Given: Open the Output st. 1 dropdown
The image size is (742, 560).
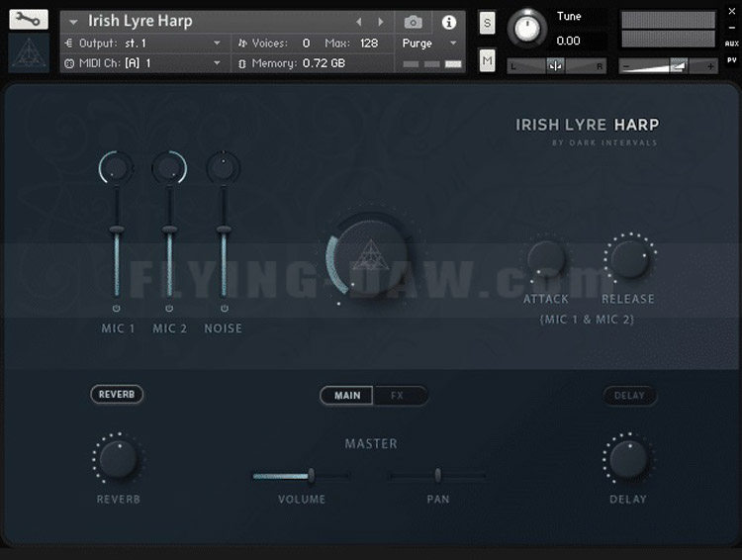Looking at the screenshot, I should pos(142,44).
